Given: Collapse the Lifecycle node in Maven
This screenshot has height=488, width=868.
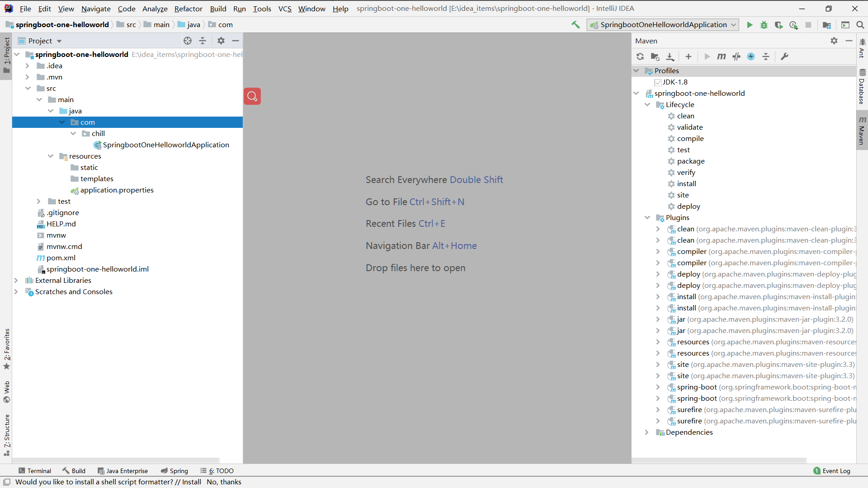Looking at the screenshot, I should point(647,104).
